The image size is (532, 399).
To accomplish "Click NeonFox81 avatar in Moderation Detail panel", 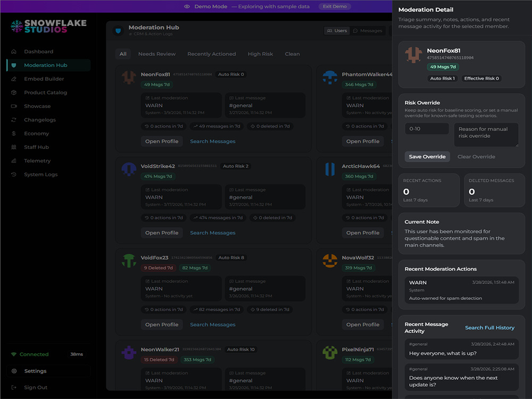I will click(x=413, y=55).
